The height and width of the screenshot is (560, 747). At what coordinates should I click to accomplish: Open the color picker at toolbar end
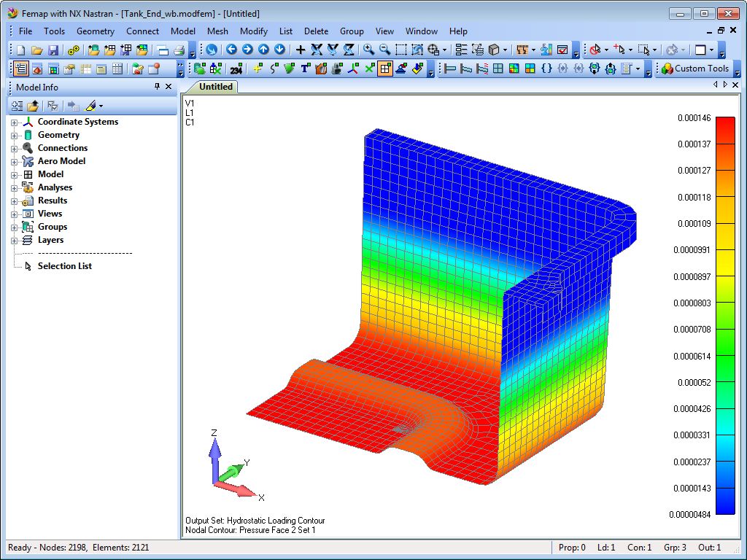point(701,50)
